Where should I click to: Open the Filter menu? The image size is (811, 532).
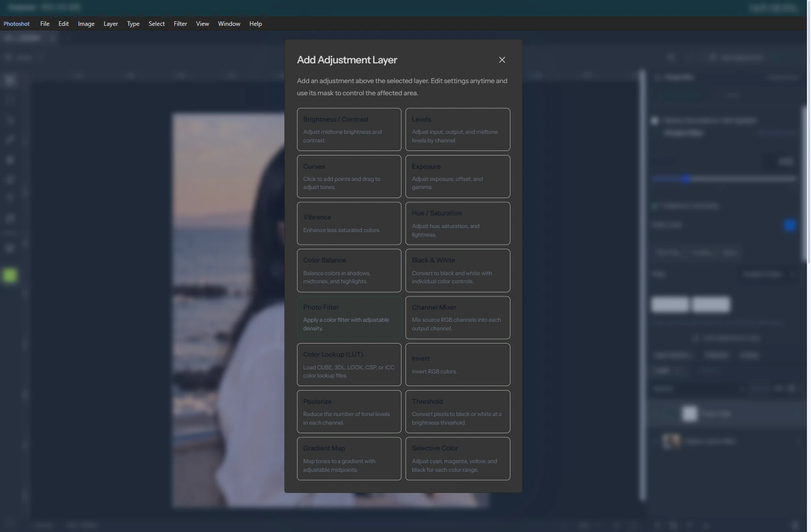(x=180, y=24)
